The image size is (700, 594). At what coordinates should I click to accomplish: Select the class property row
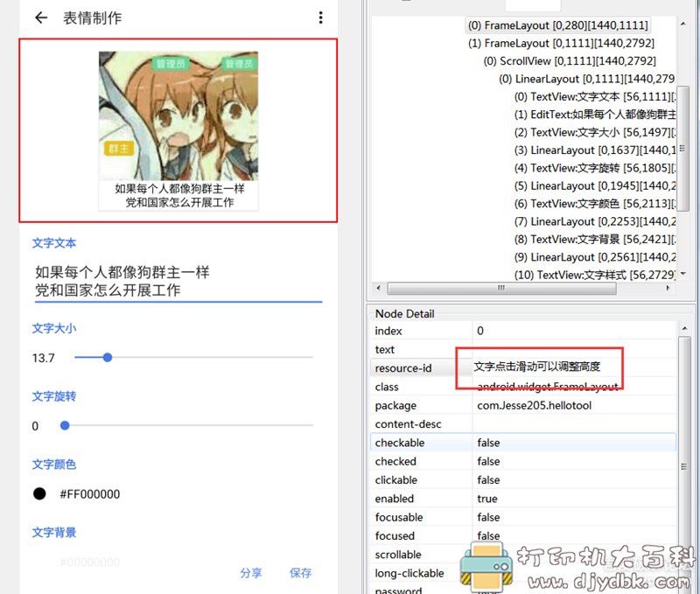pos(523,387)
